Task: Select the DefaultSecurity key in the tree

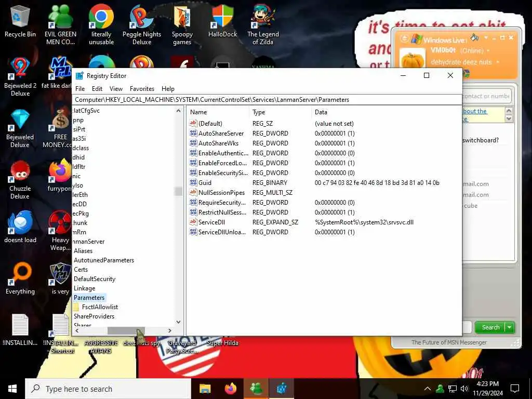Action: 95,279
